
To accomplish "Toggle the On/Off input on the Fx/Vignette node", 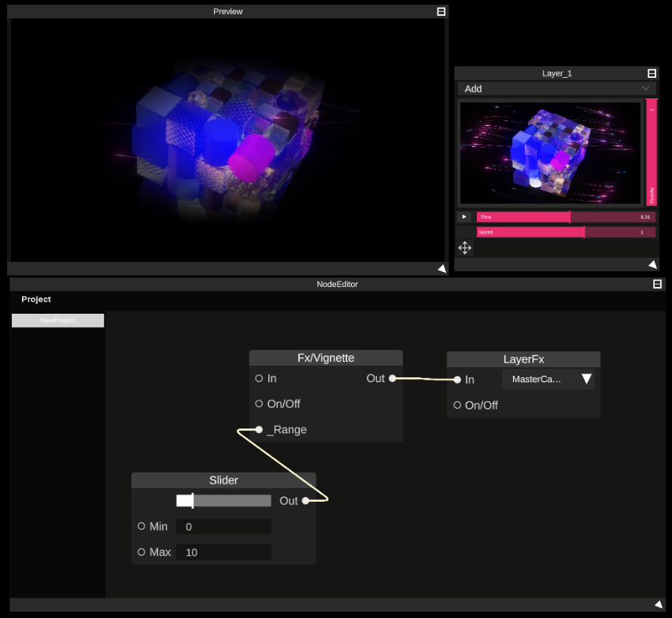I will tap(259, 403).
